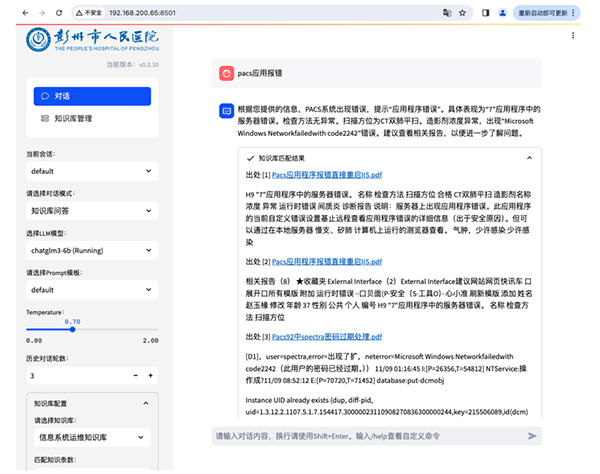
Task: Click the browser back arrow
Action: (12, 14)
